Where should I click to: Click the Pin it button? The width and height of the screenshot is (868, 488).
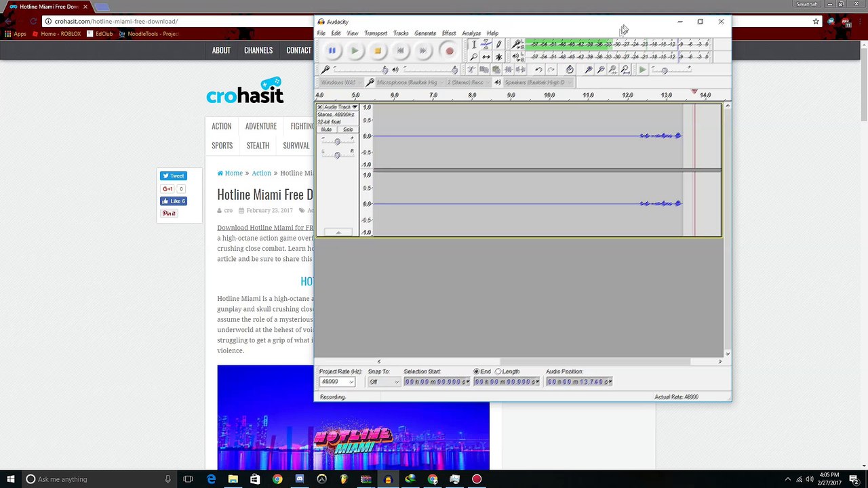[x=169, y=213]
